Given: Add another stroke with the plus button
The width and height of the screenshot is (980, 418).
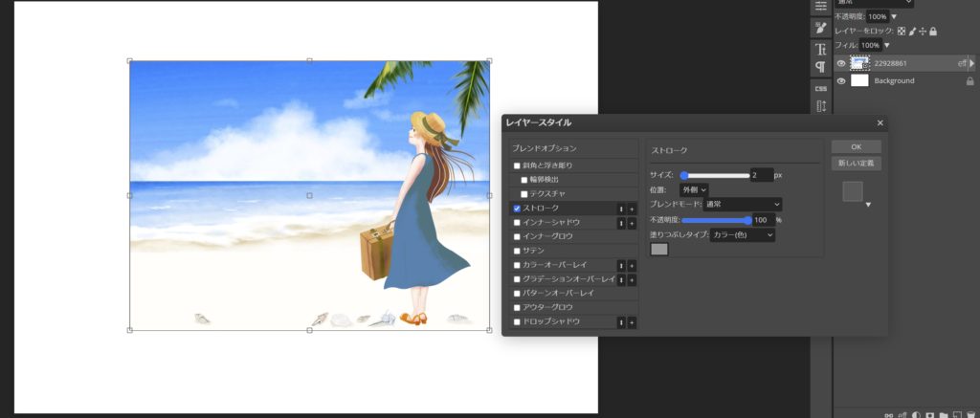Looking at the screenshot, I should pos(632,208).
